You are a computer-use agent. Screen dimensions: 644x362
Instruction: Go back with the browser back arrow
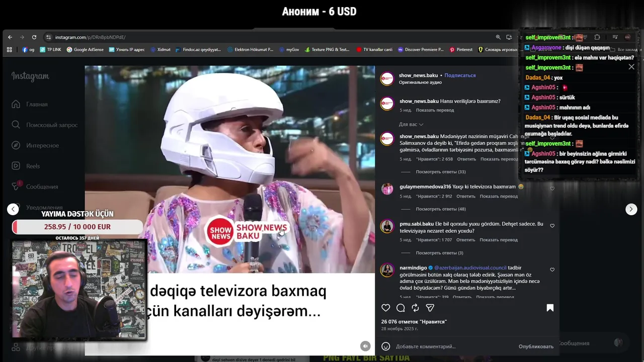pyautogui.click(x=10, y=37)
